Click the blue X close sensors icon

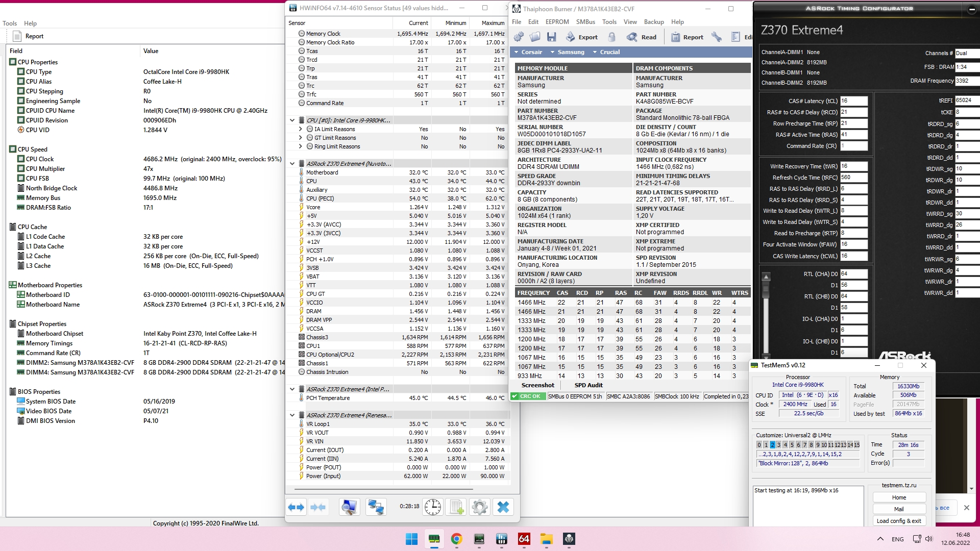[503, 507]
